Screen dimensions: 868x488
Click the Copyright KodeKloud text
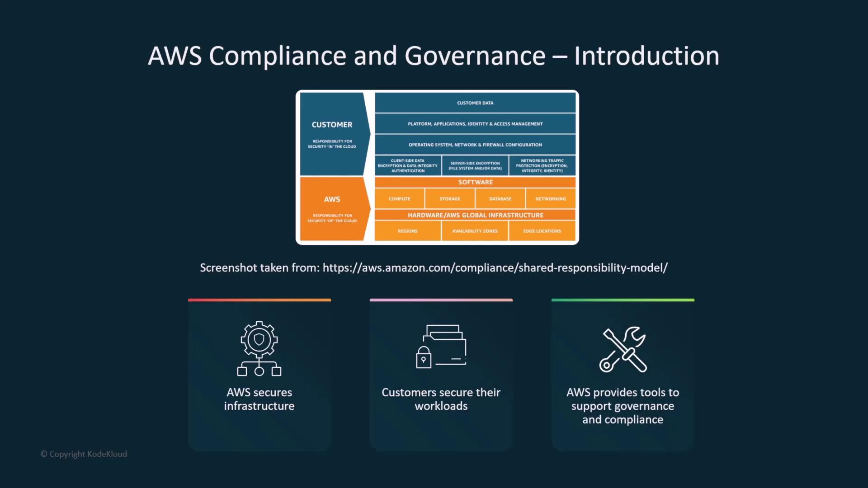coord(84,454)
